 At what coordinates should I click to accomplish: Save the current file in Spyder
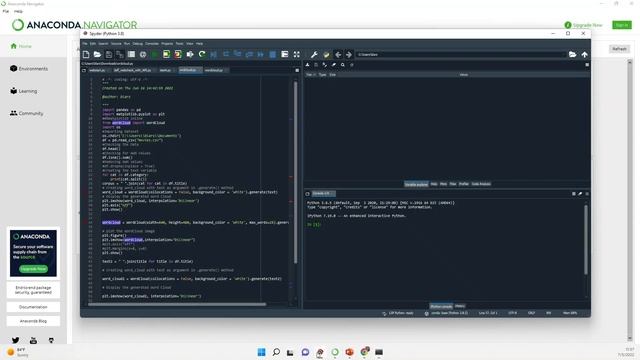click(109, 54)
